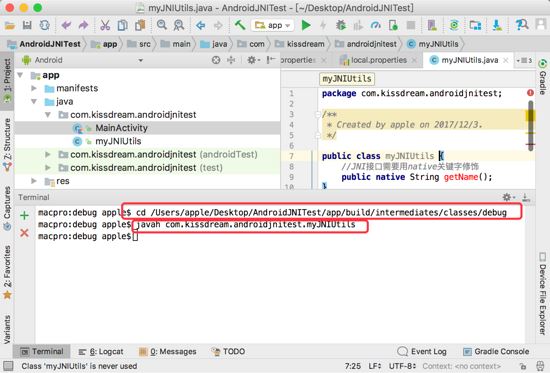Add a new terminal session with plus
This screenshot has height=373, width=550.
[x=24, y=215]
